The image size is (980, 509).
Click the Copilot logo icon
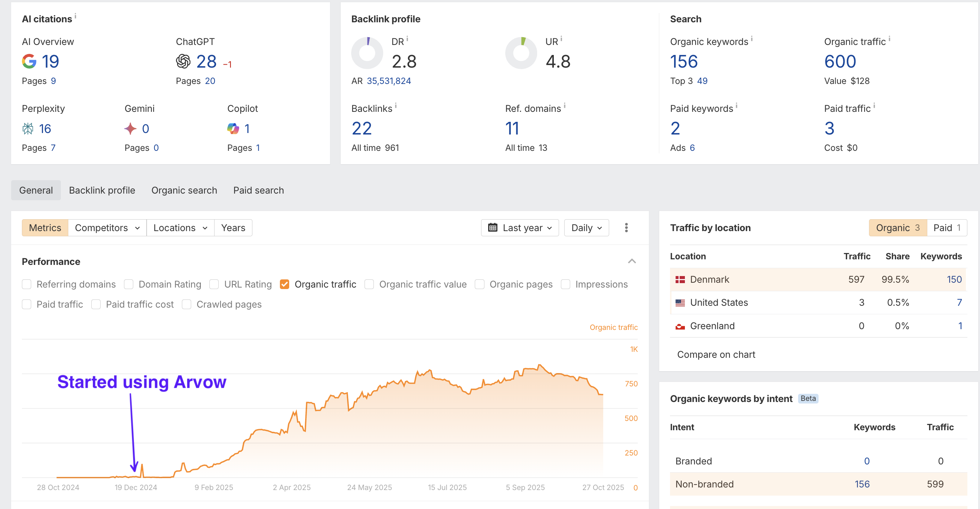(233, 129)
